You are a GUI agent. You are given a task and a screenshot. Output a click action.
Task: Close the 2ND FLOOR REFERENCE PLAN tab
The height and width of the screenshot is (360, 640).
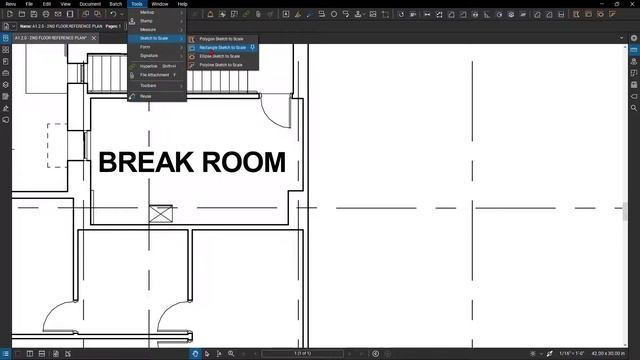point(94,38)
